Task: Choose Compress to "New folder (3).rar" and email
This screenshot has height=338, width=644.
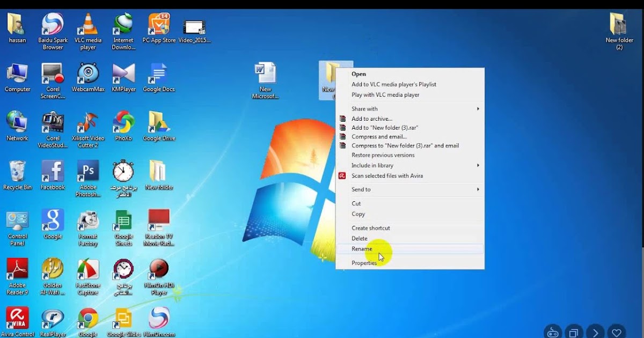Action: tap(410, 145)
